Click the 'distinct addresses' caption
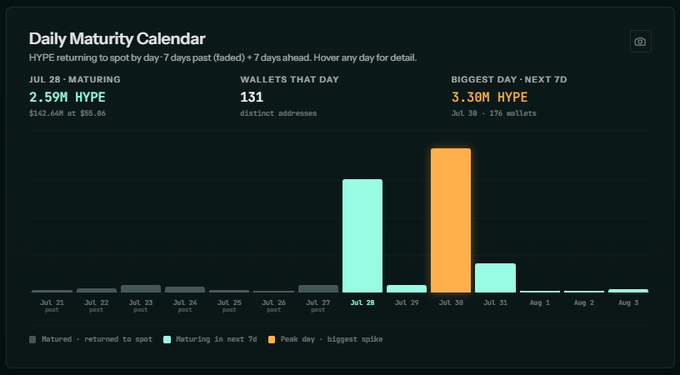 (x=278, y=114)
